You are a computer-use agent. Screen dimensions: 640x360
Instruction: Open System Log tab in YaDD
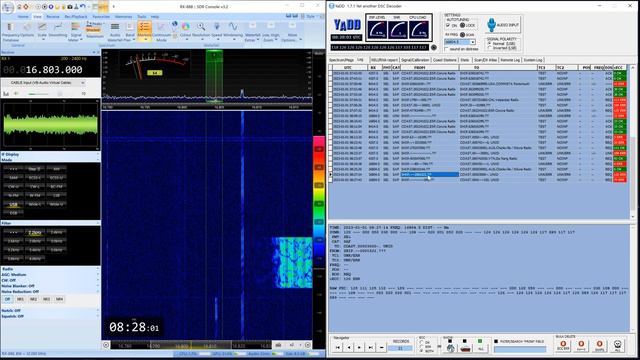(x=533, y=60)
